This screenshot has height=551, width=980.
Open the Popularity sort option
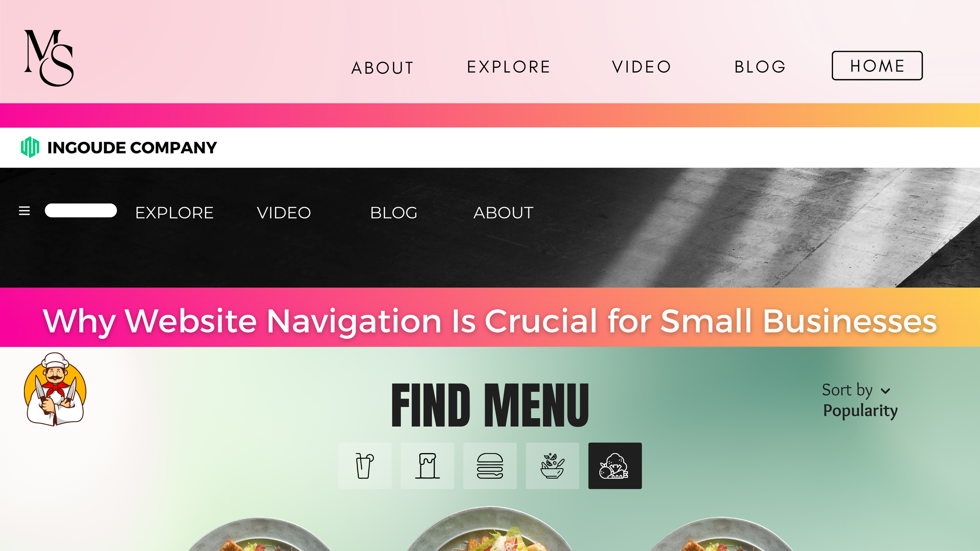click(860, 411)
